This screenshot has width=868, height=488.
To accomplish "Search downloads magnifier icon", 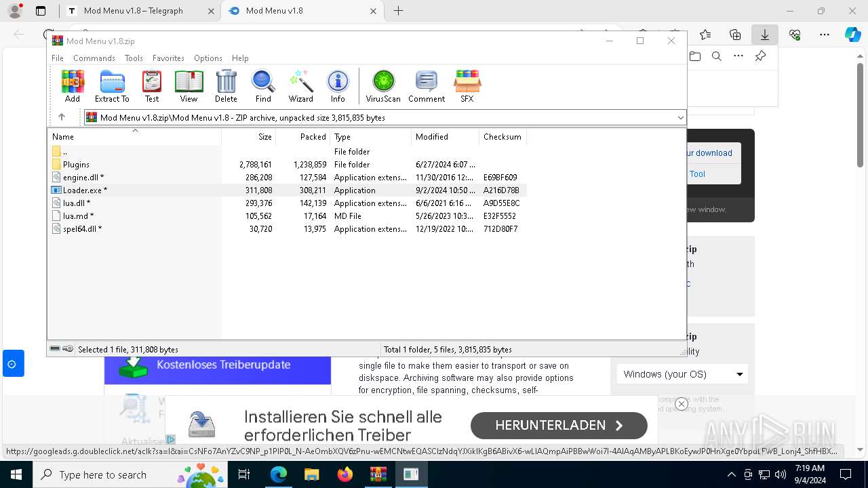I will (x=717, y=56).
